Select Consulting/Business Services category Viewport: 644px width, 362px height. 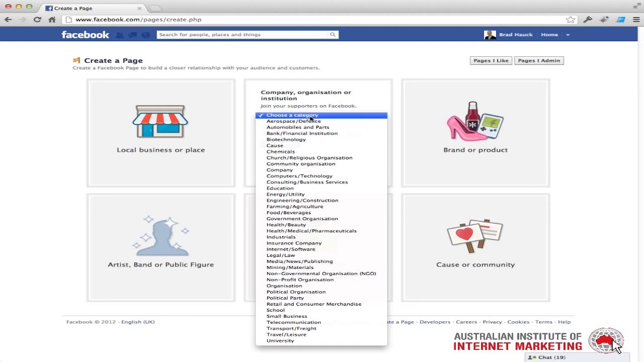[x=321, y=182]
